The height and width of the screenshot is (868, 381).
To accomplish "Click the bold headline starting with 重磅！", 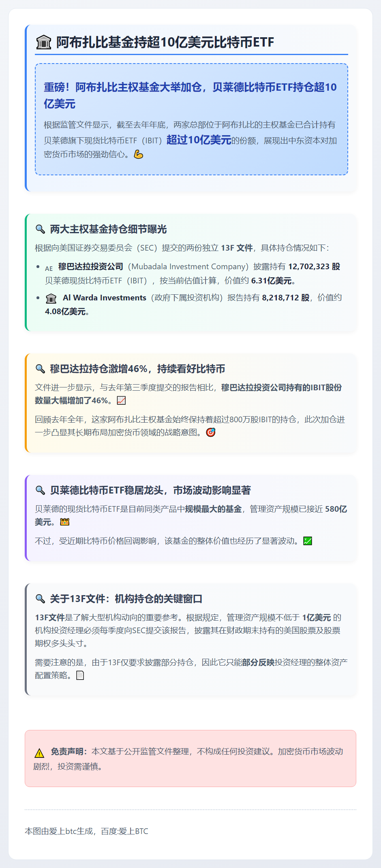I will click(x=190, y=95).
